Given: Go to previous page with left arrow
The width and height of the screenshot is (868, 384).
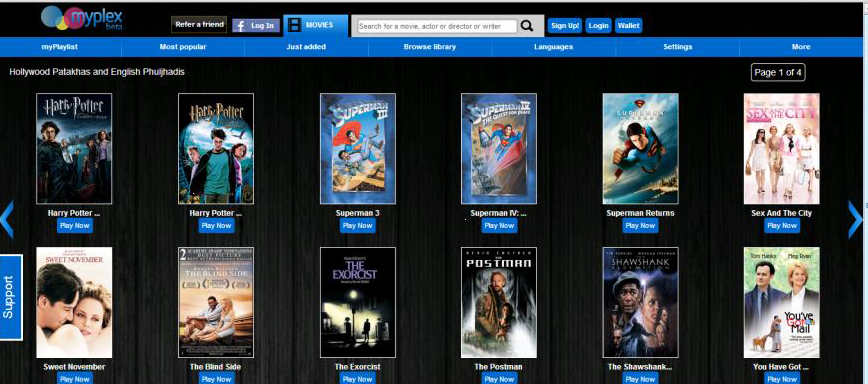Looking at the screenshot, I should pos(7,220).
